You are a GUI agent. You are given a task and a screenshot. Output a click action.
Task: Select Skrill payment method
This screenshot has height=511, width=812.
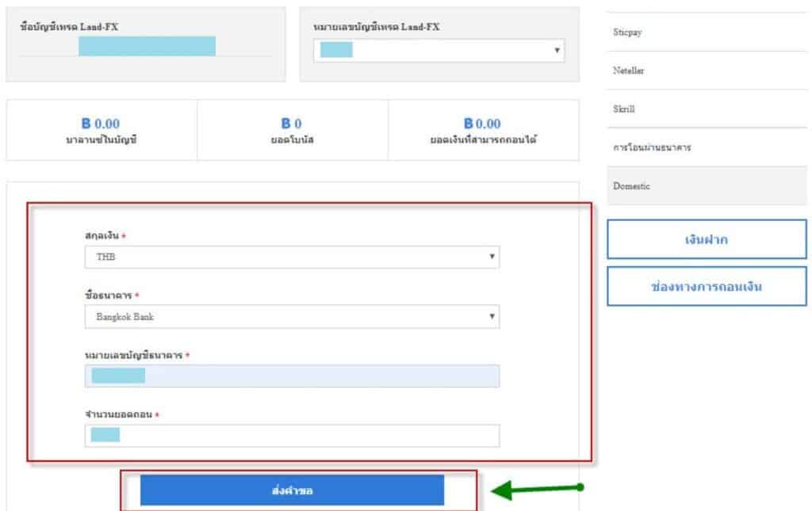coord(707,109)
